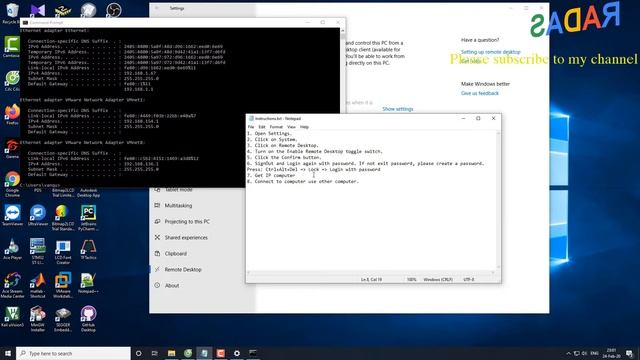The image size is (640, 360).
Task: Open the Garena desktop shortcut
Action: pyautogui.click(x=12, y=148)
